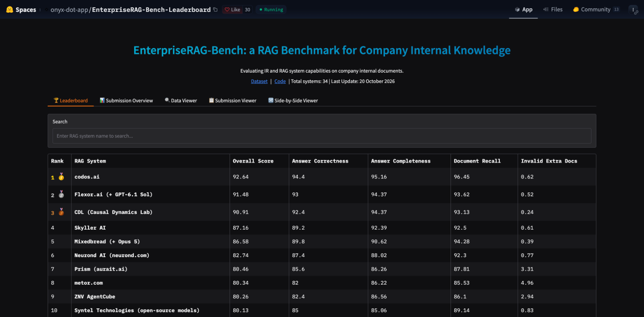Switch to the Data Viewer tab
This screenshot has height=317, width=644.
click(181, 100)
